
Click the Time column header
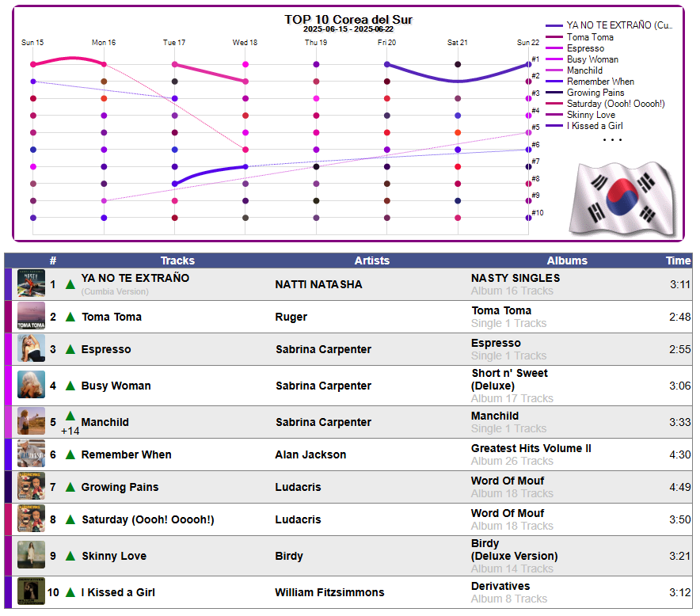678,260
